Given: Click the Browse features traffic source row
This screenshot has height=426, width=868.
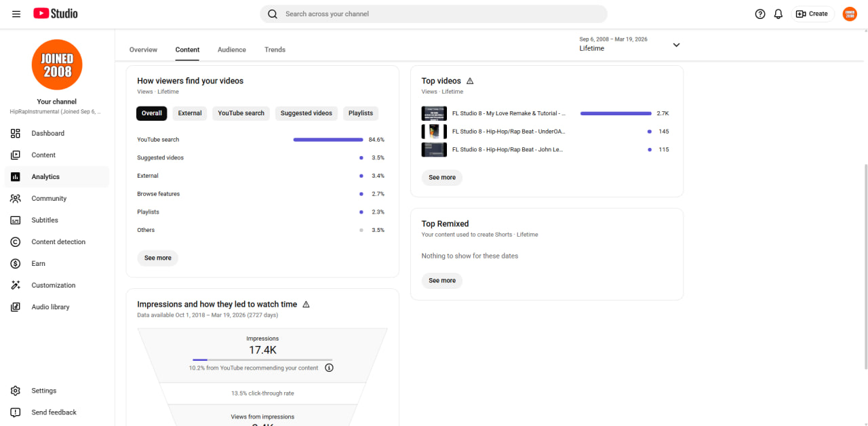Looking at the screenshot, I should [x=261, y=194].
